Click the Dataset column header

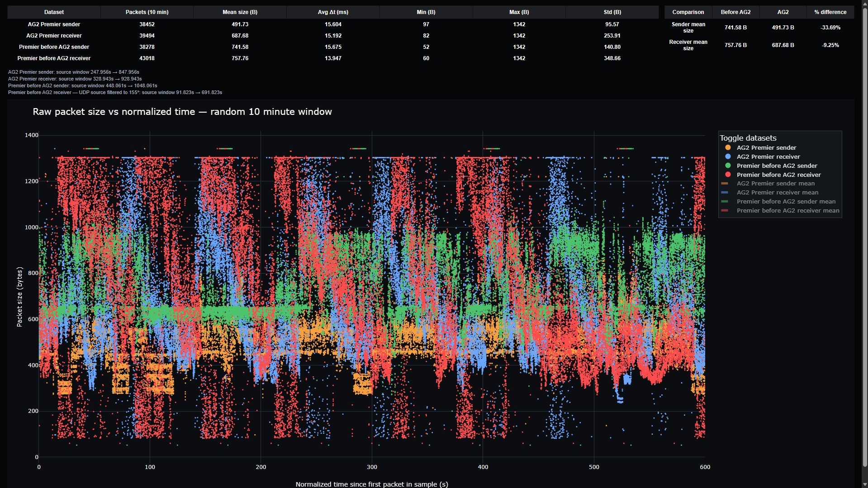[x=54, y=12]
